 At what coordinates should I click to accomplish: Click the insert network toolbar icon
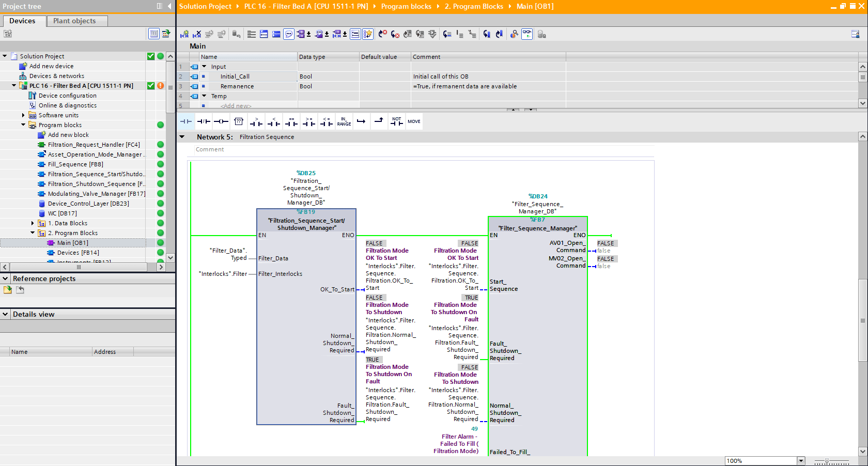pos(184,34)
